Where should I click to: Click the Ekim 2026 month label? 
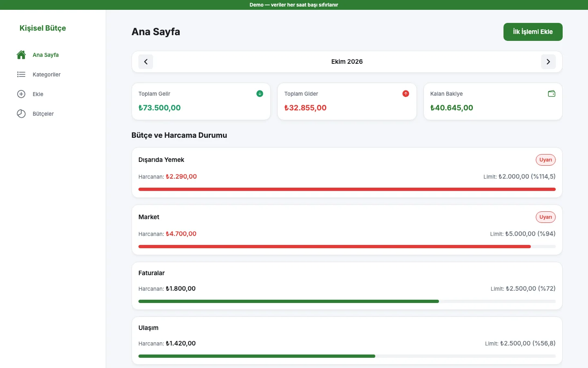click(x=347, y=62)
